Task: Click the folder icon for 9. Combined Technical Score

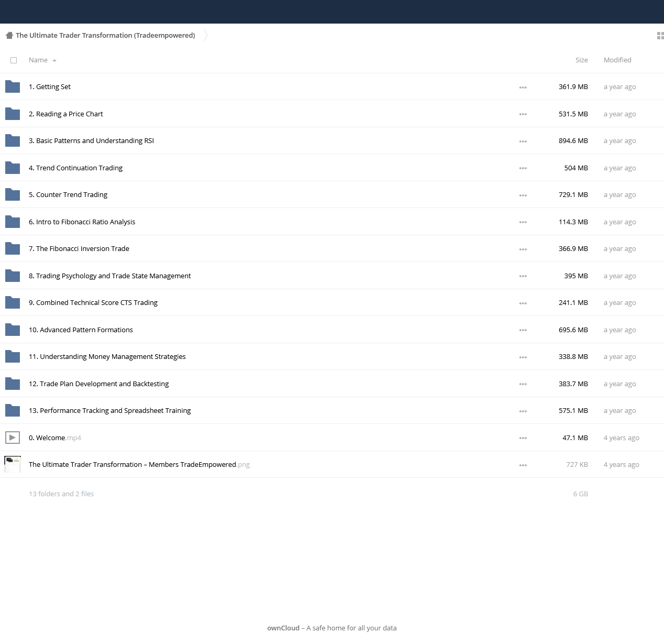Action: (x=13, y=302)
